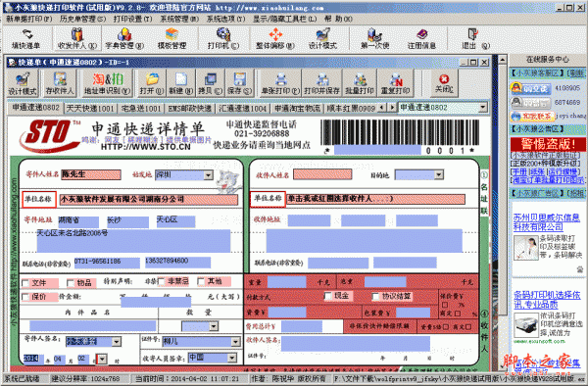This screenshot has height=386, width=588.
Task: Click the 拷贝 copy icon
Action: coord(210,83)
